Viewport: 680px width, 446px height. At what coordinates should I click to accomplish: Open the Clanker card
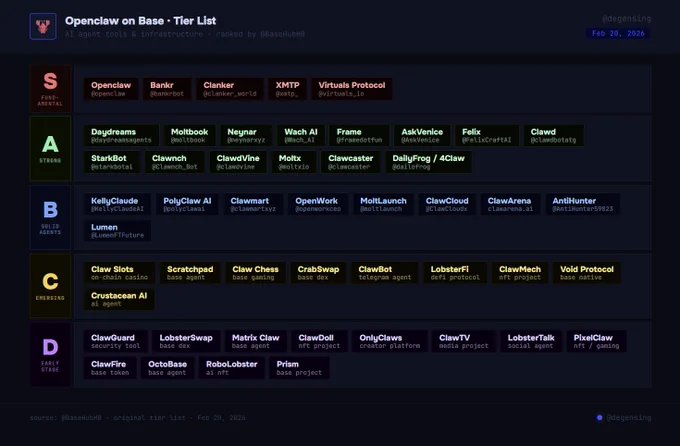pos(230,89)
